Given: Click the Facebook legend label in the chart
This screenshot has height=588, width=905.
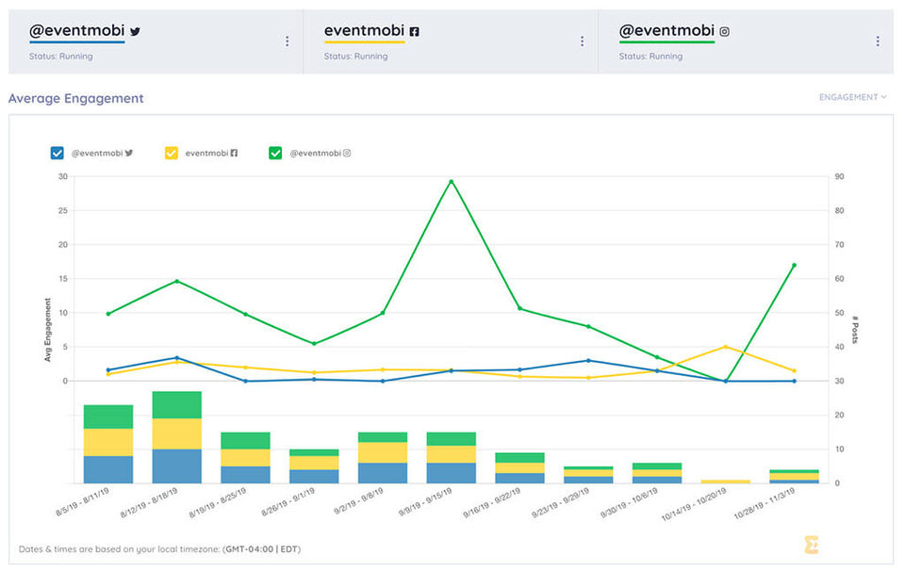Looking at the screenshot, I should [211, 153].
